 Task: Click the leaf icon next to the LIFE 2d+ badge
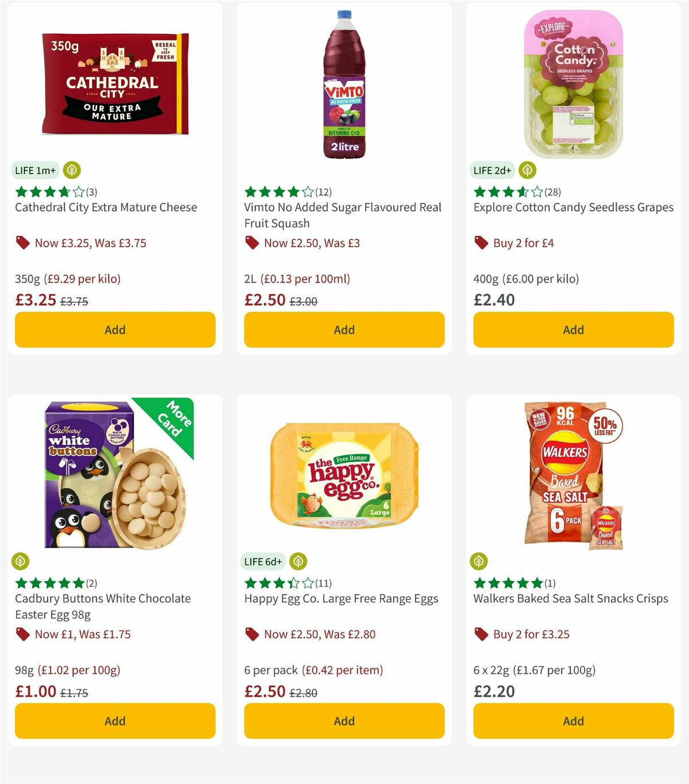tap(527, 170)
